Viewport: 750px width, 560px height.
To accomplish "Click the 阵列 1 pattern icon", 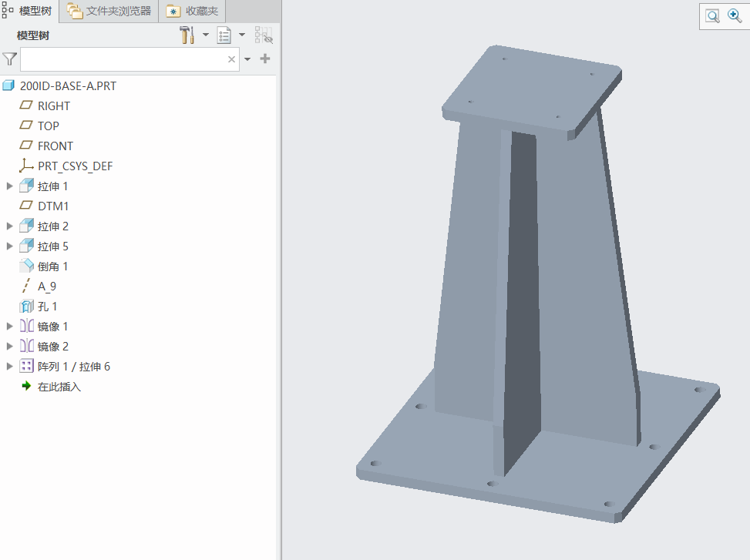I will pos(26,367).
